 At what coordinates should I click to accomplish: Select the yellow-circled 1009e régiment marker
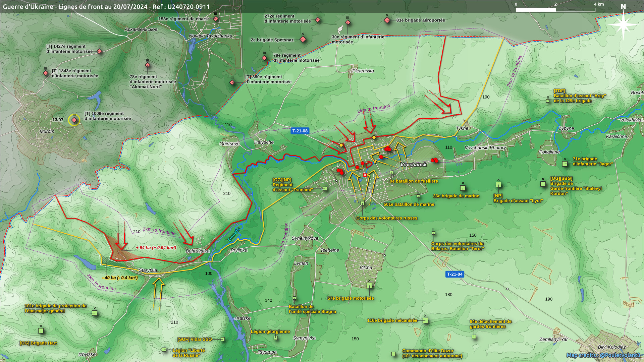click(74, 120)
